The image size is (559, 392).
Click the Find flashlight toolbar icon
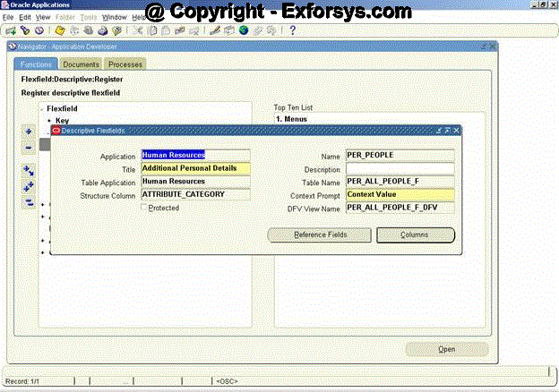(x=24, y=30)
